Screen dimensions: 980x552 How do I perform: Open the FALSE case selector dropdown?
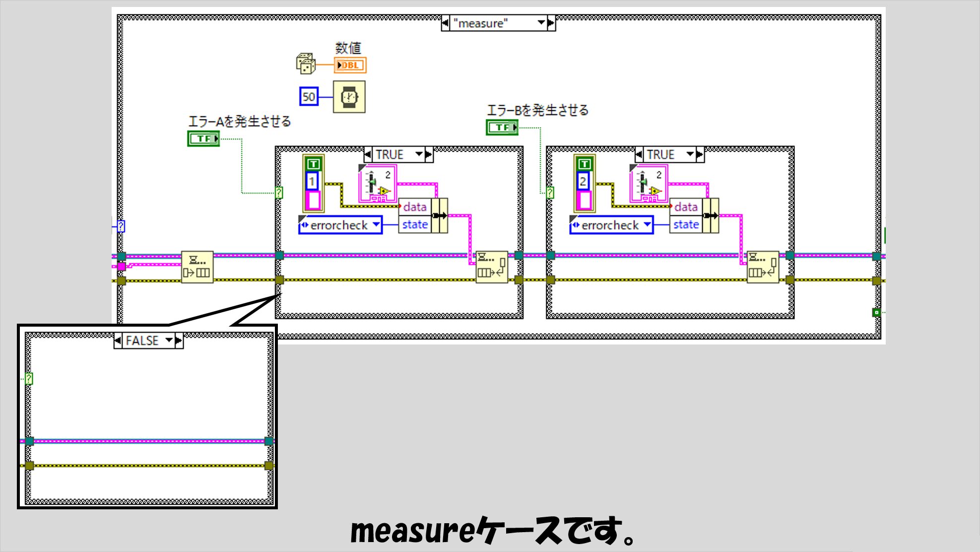pos(169,341)
